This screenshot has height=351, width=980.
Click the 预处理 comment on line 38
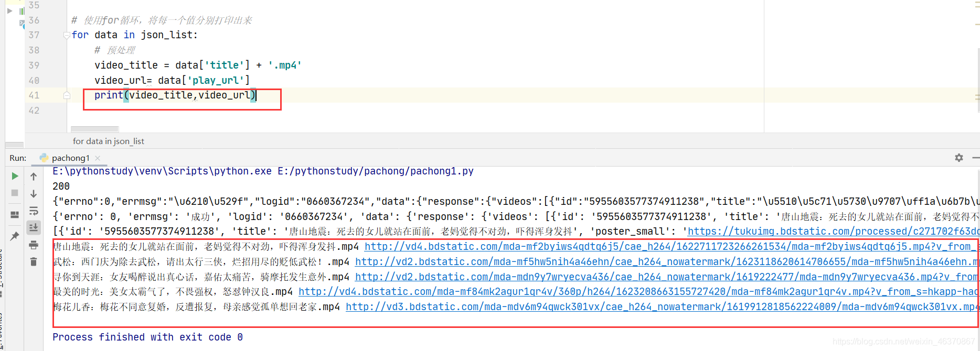(115, 50)
